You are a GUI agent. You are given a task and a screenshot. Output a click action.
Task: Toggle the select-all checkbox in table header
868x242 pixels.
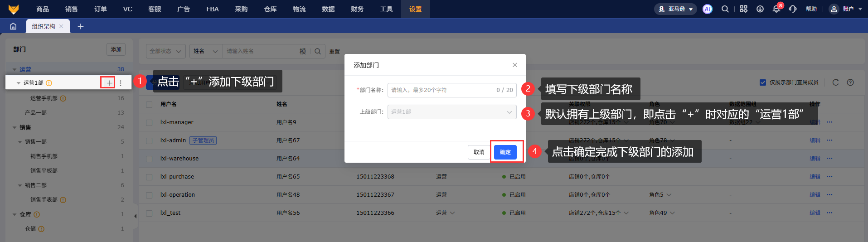point(149,104)
